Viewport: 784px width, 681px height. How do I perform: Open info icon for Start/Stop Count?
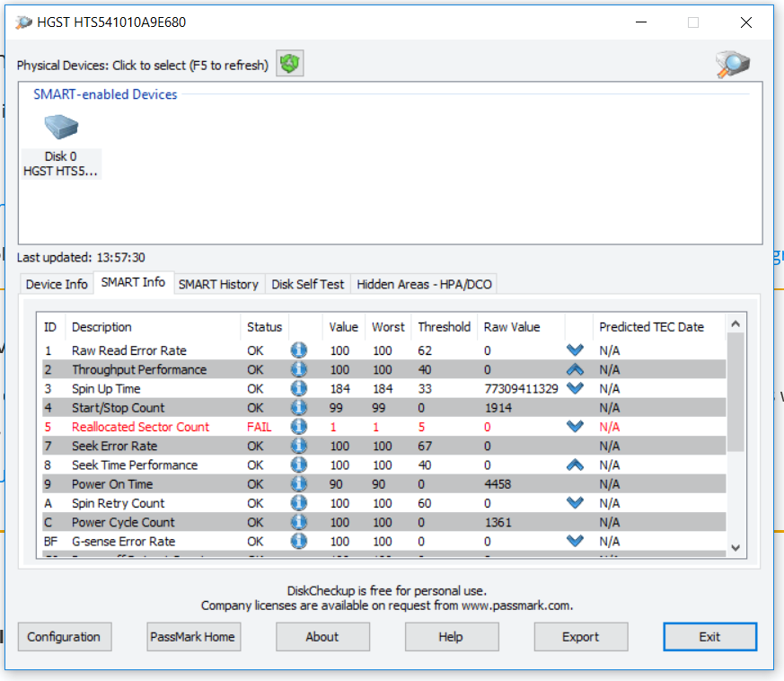pyautogui.click(x=298, y=407)
